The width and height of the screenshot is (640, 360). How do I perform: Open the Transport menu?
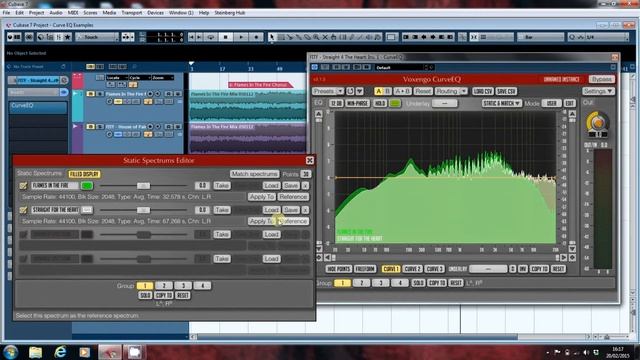click(132, 13)
